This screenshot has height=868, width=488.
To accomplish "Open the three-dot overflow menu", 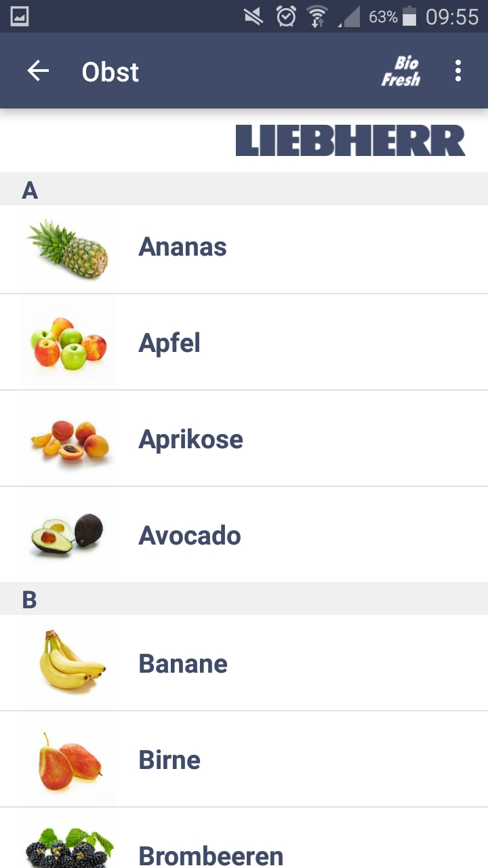I will [x=458, y=71].
